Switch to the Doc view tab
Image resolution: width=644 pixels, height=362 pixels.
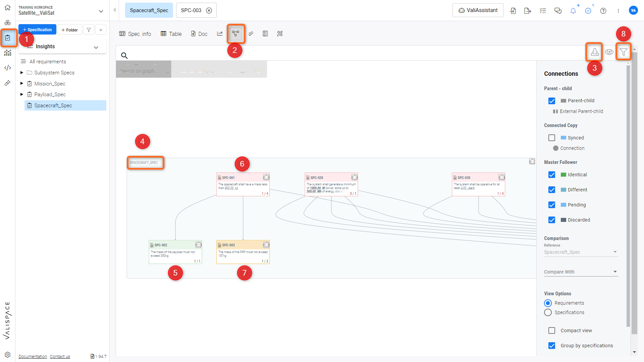[x=199, y=34]
